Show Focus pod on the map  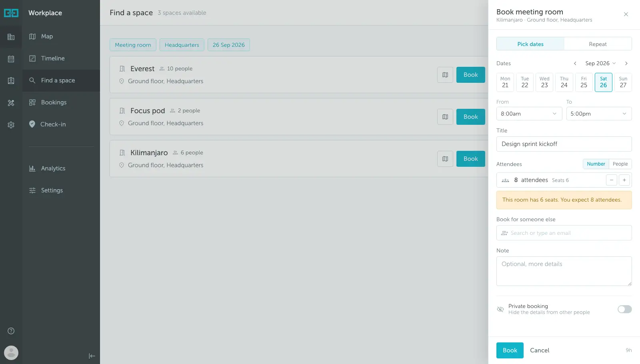tap(445, 117)
